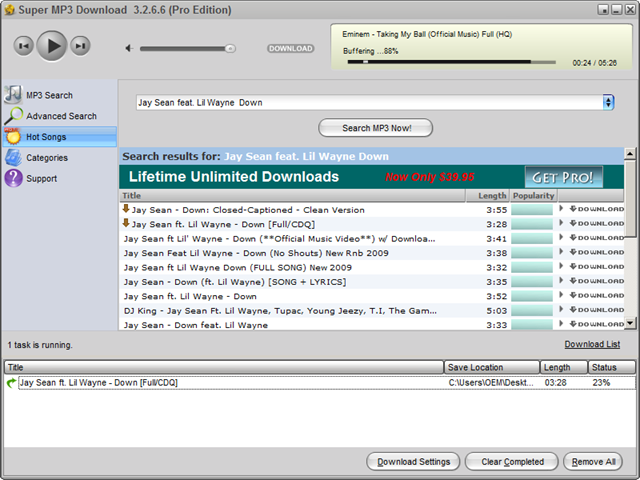
Task: Click the 23% download status cell
Action: coord(601,383)
